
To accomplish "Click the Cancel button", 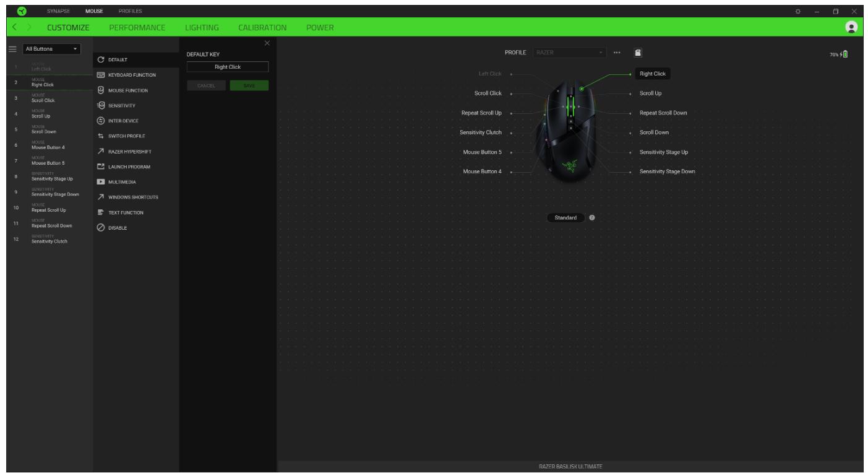I will click(x=207, y=86).
